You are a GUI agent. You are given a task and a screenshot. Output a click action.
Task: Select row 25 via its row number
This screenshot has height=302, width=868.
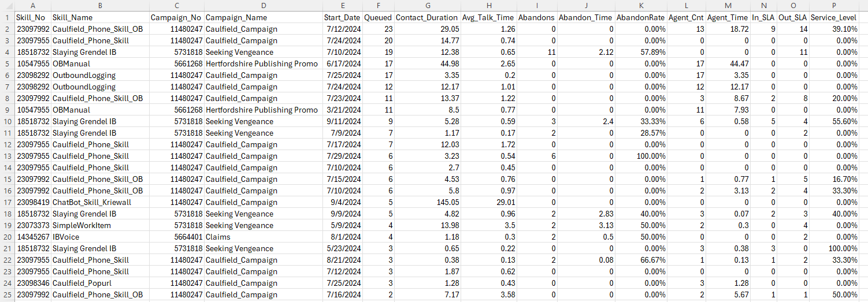click(x=8, y=294)
